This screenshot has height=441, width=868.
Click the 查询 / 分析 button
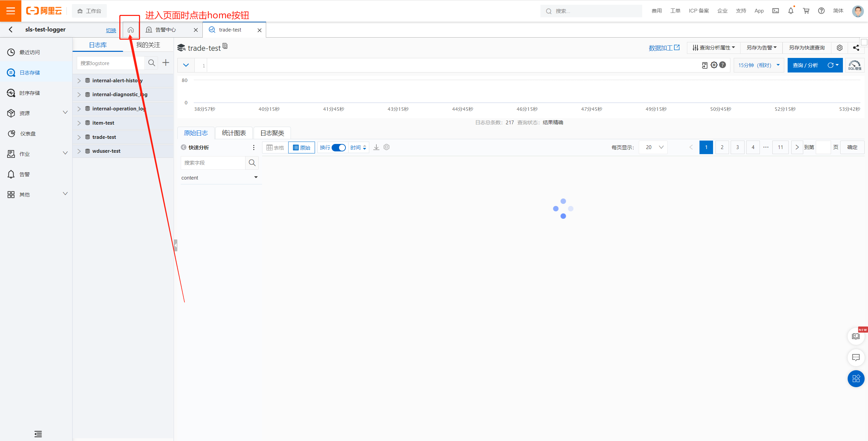(x=805, y=65)
